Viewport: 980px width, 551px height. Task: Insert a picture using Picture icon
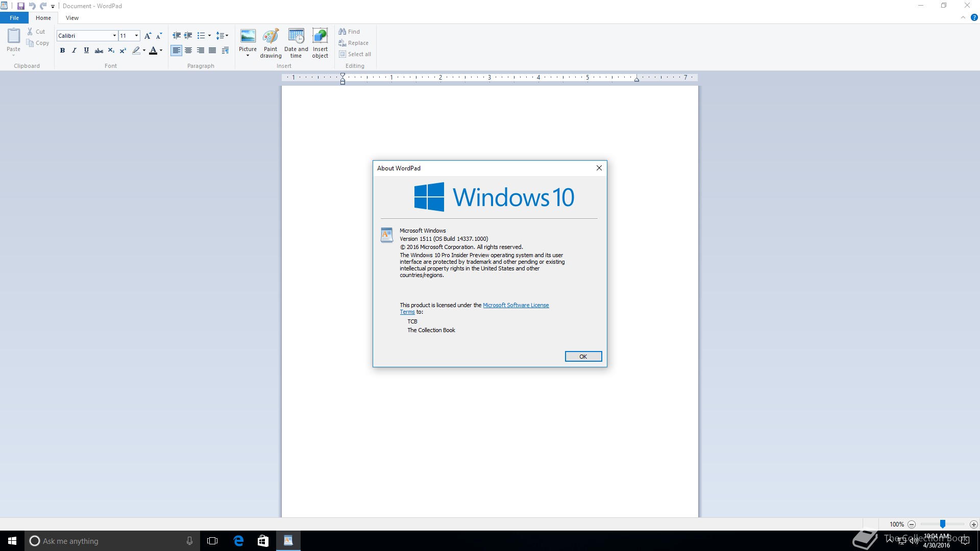(x=248, y=36)
